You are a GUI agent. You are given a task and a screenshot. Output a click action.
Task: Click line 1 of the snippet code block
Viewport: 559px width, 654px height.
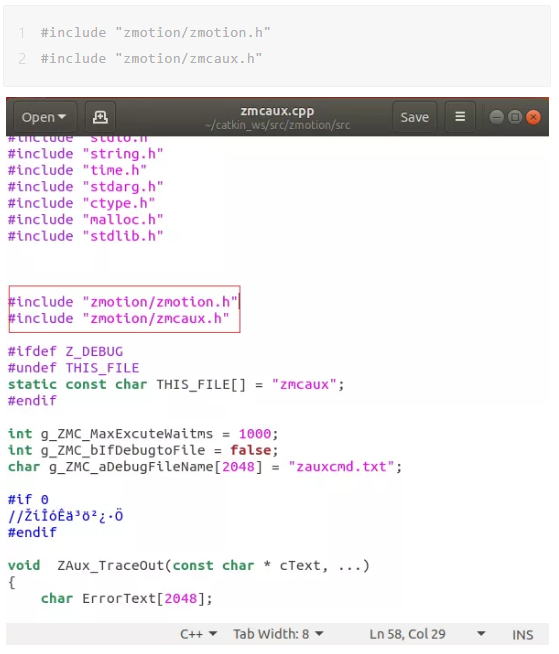[155, 33]
